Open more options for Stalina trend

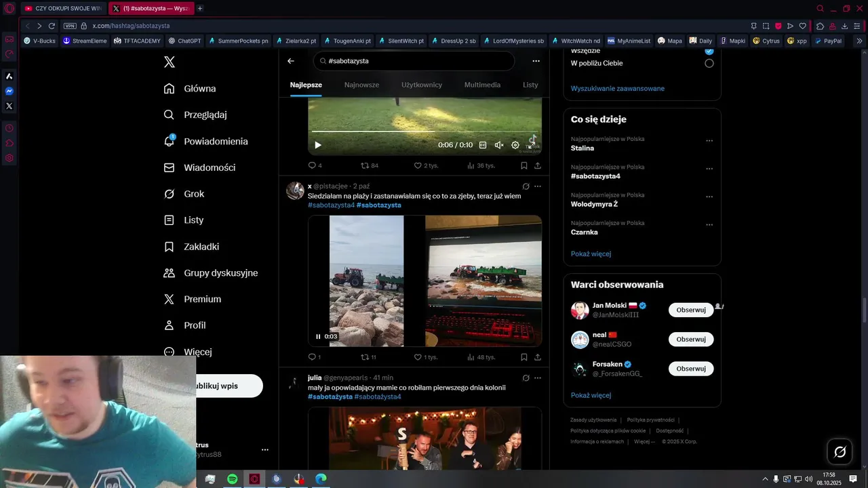(709, 141)
